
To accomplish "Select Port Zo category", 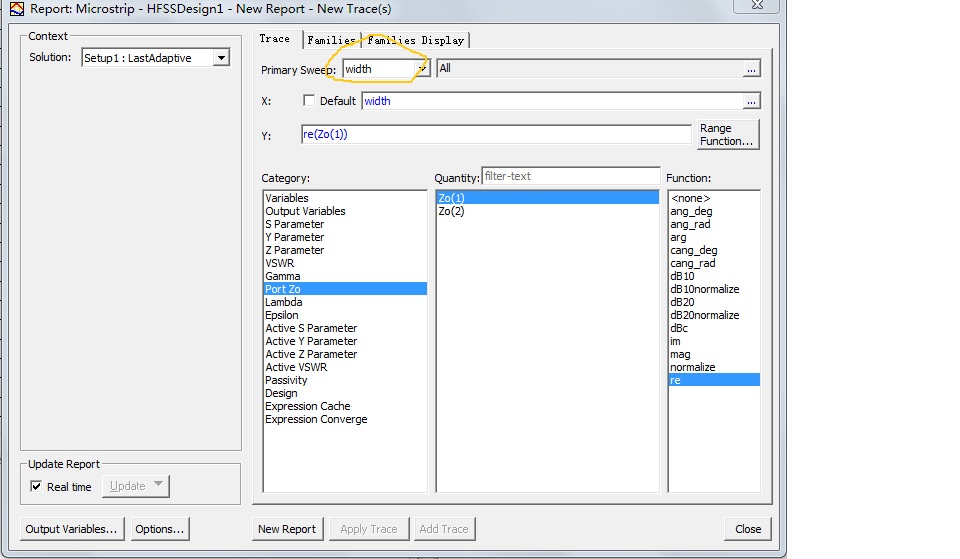I will coord(345,289).
